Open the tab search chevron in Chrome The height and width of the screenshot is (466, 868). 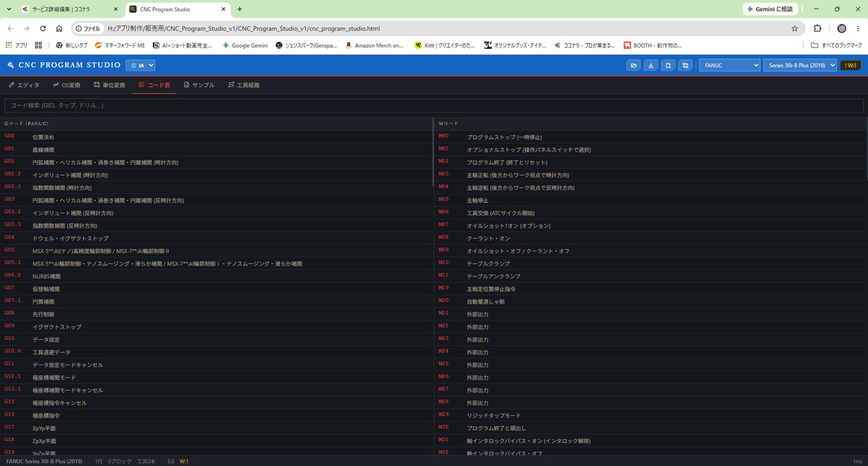[x=9, y=9]
